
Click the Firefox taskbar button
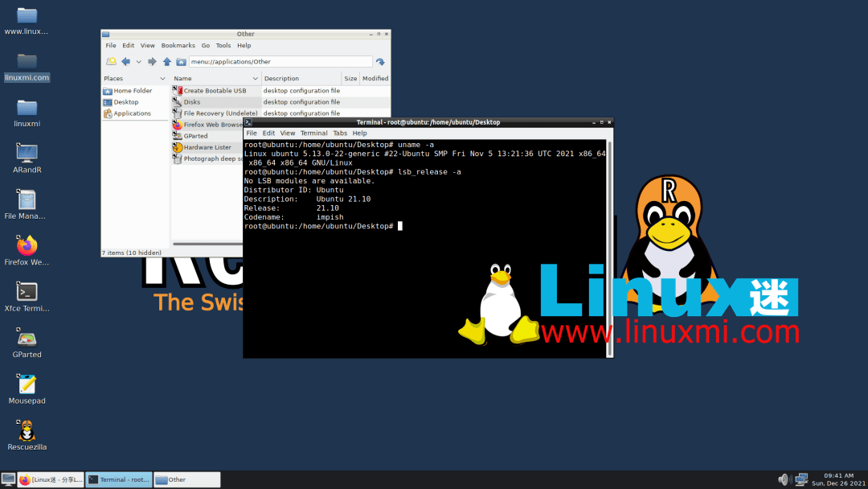point(51,479)
